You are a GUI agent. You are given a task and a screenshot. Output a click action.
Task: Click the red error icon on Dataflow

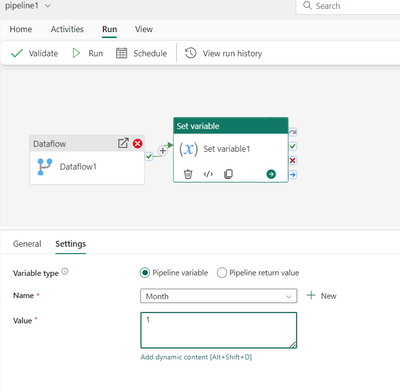137,143
